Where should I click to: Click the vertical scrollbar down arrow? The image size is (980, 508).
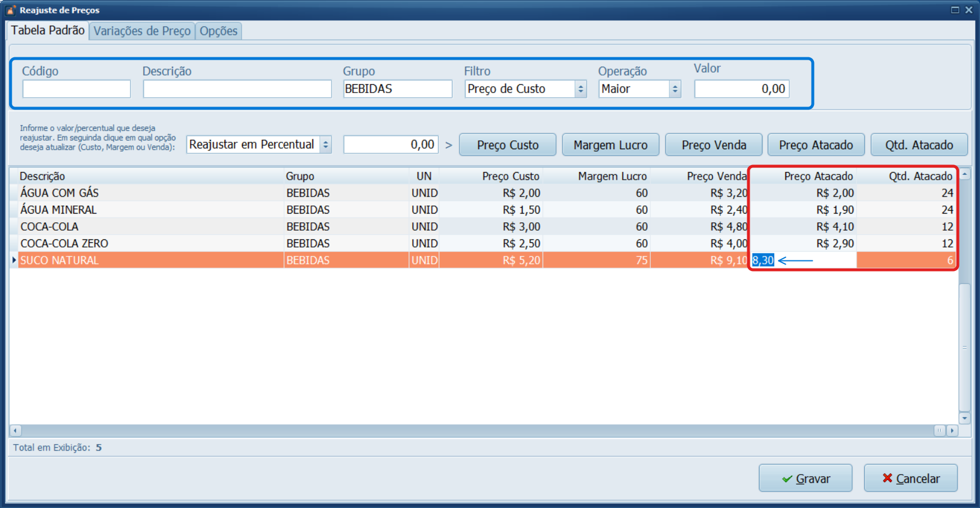pos(964,418)
